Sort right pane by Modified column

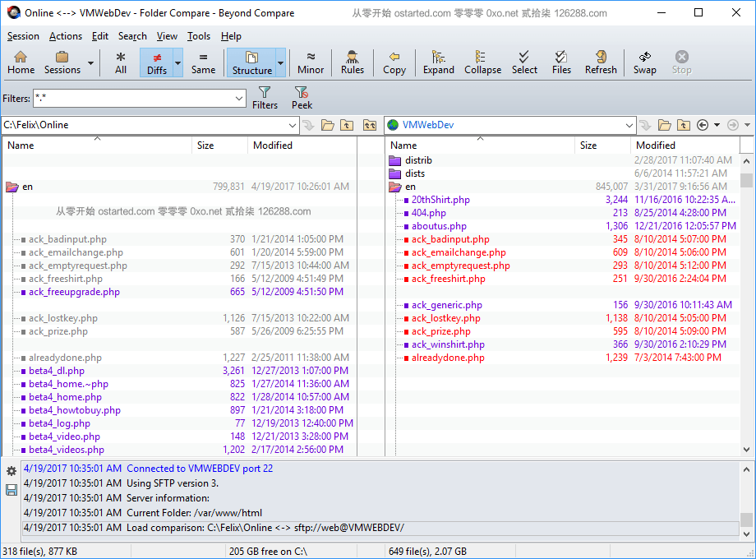point(685,146)
